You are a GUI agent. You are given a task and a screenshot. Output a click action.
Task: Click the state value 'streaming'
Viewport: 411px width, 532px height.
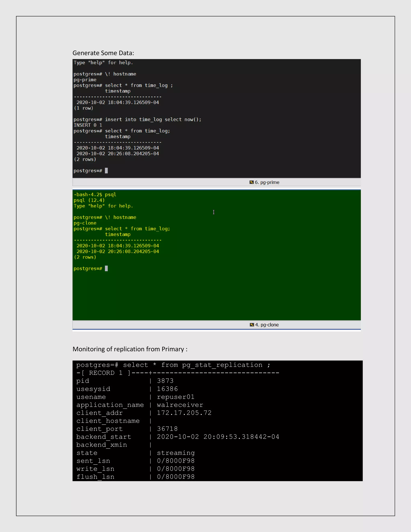click(x=176, y=453)
